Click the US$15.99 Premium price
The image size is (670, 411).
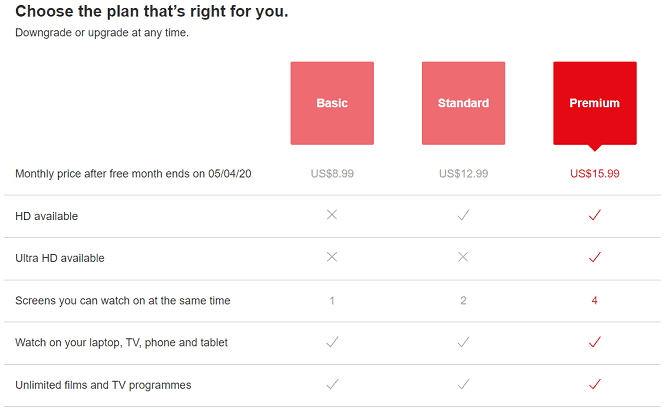tap(594, 174)
